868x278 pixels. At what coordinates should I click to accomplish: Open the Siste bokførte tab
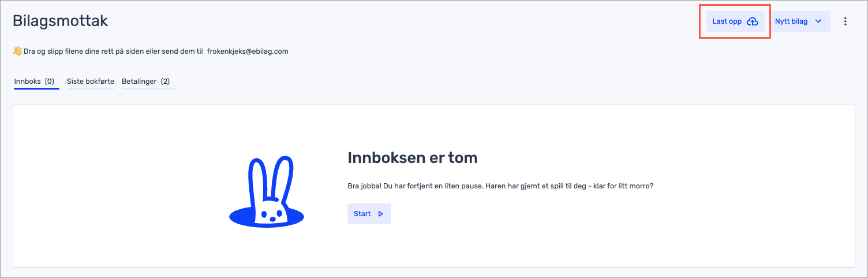[90, 81]
